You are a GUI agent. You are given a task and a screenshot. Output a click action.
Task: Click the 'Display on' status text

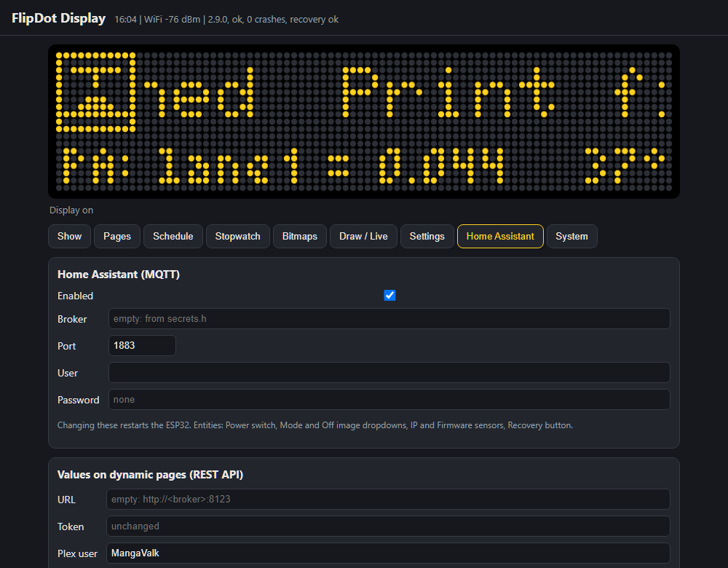(x=71, y=210)
